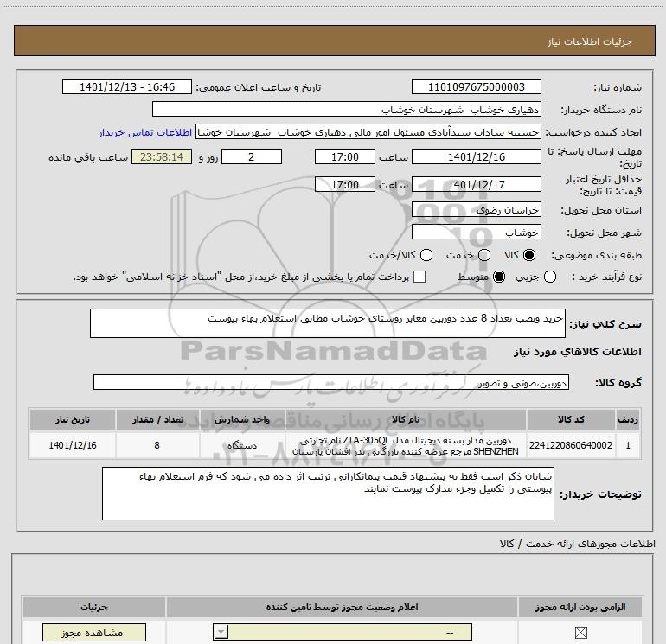Select the خدمت radio button
Viewport: 666px width, 644px height.
point(484,255)
